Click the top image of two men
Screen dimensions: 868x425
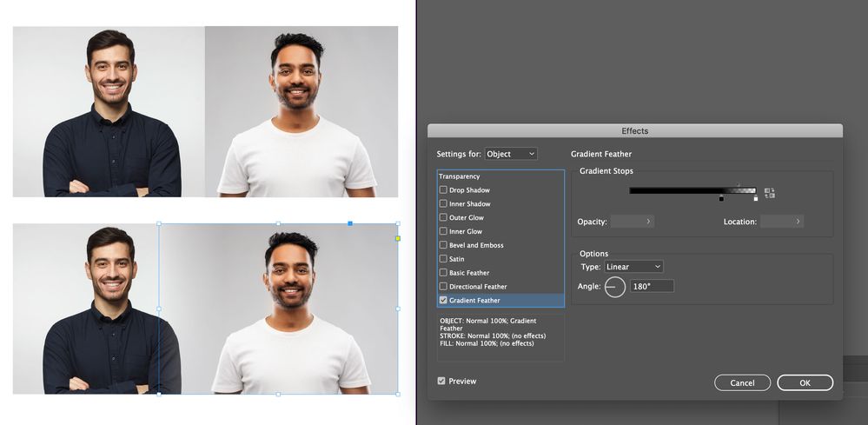pos(205,111)
